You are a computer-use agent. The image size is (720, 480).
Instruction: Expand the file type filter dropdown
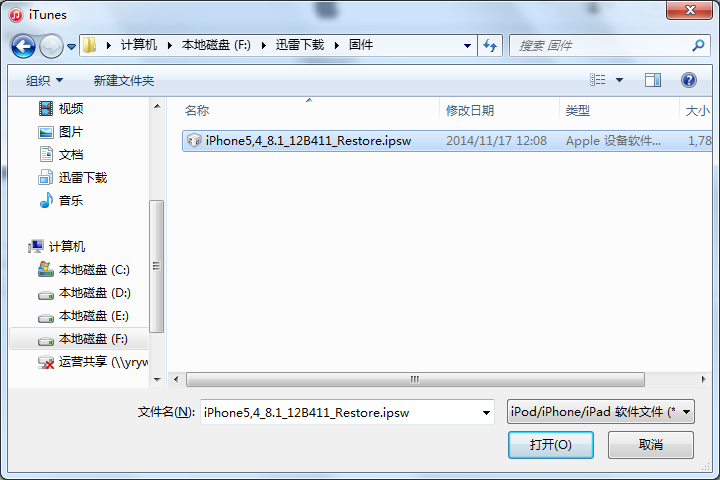[686, 412]
